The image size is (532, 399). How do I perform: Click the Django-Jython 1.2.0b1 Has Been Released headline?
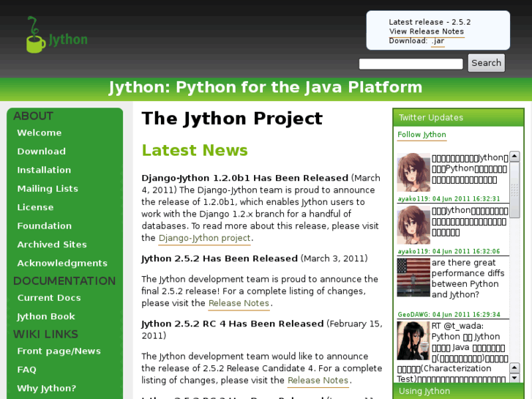pos(244,179)
